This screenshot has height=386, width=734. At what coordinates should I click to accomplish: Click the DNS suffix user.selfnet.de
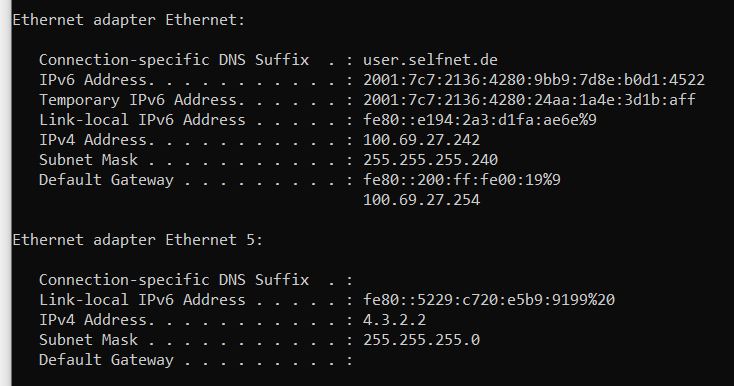(430, 60)
